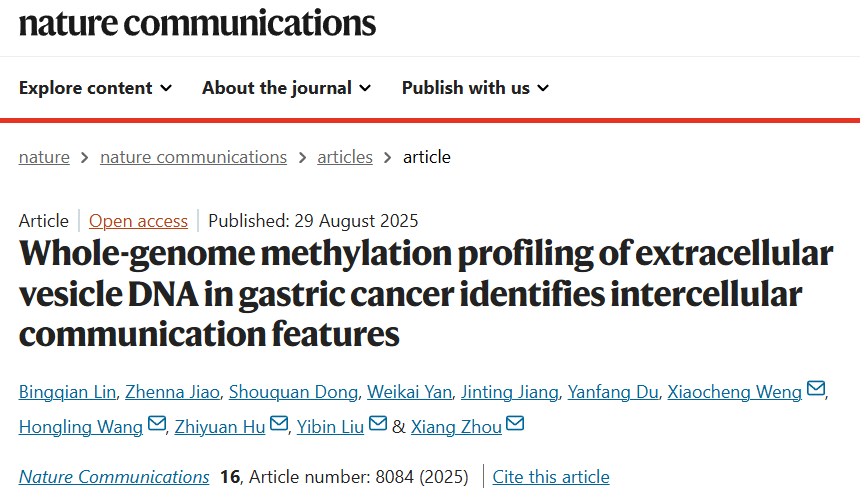Click envelope icon next to Zhiyuan Hu

[x=279, y=425]
